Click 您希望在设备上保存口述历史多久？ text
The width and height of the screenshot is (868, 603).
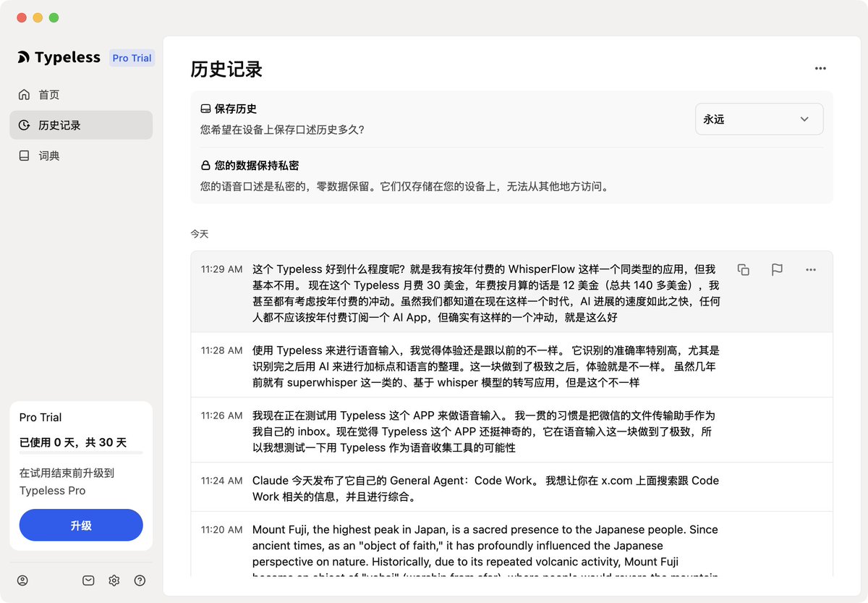tap(282, 130)
